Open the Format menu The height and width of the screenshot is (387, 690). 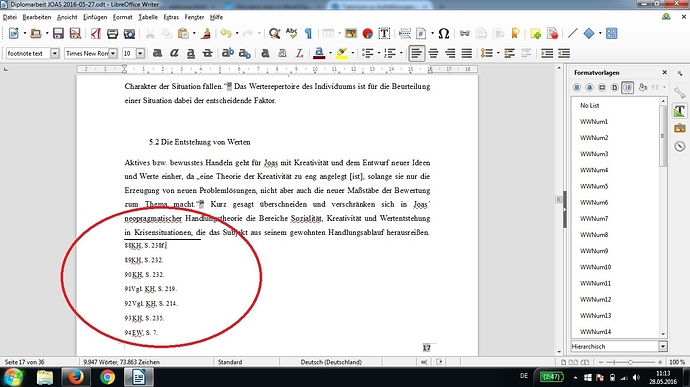click(x=122, y=17)
